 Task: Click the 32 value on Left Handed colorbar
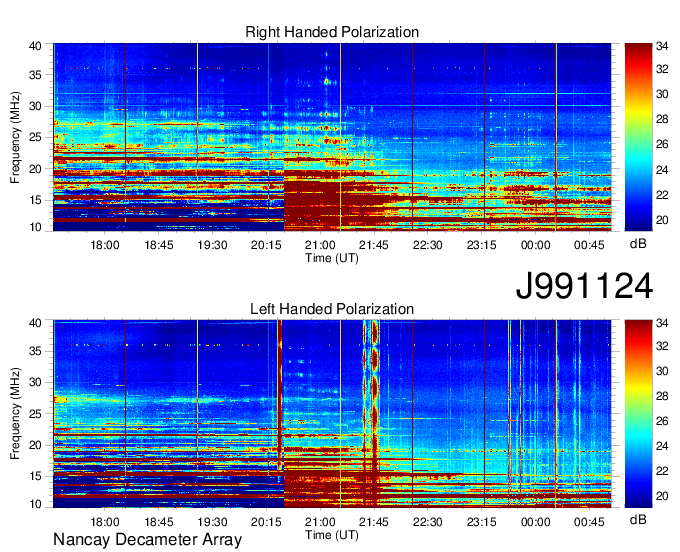point(662,346)
